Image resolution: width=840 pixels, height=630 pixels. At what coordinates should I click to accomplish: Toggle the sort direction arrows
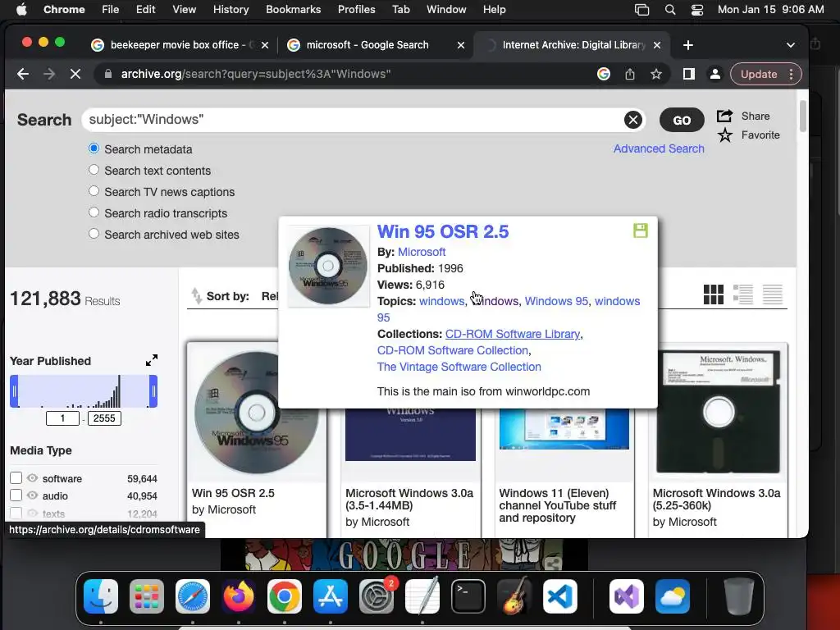(x=196, y=295)
